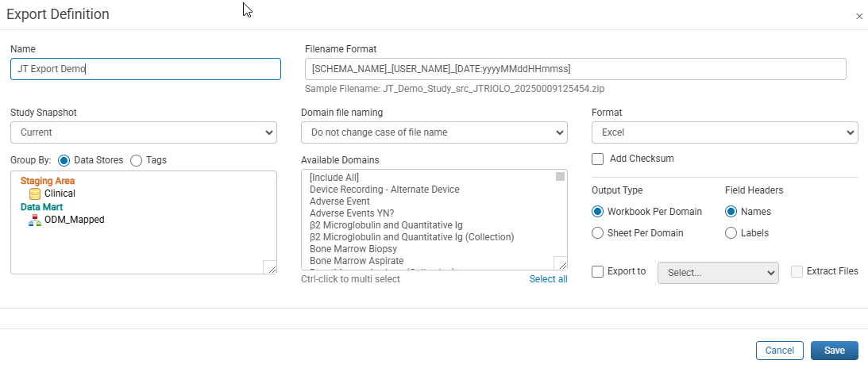Select Clinical under Staging Area
The image size is (868, 368).
coord(60,194)
